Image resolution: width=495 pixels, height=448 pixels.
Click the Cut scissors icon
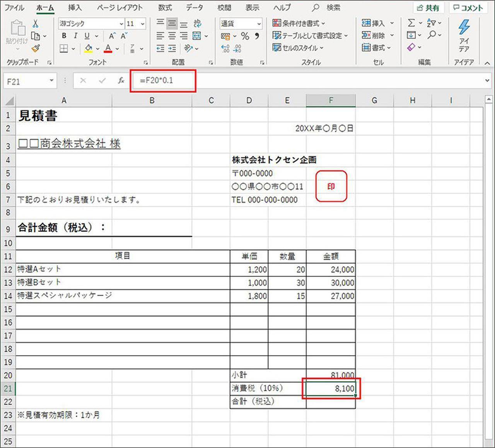[x=36, y=24]
